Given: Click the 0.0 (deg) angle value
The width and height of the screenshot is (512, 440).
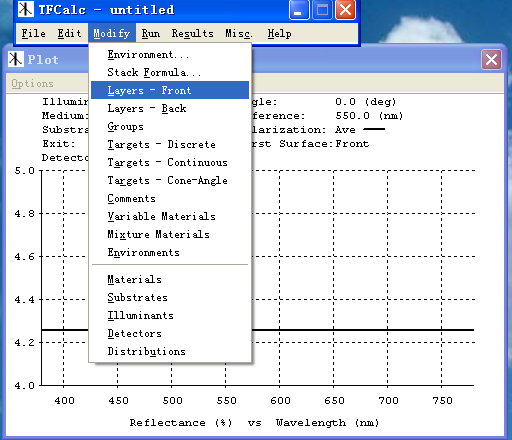Looking at the screenshot, I should point(365,102).
